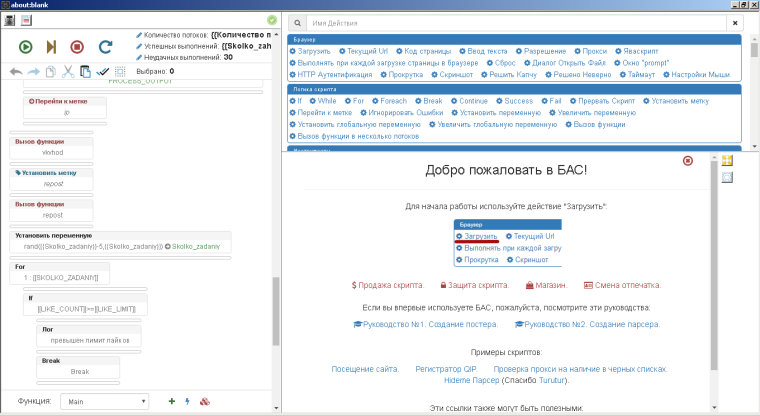Click the blue lightning bolt icon

point(188,401)
